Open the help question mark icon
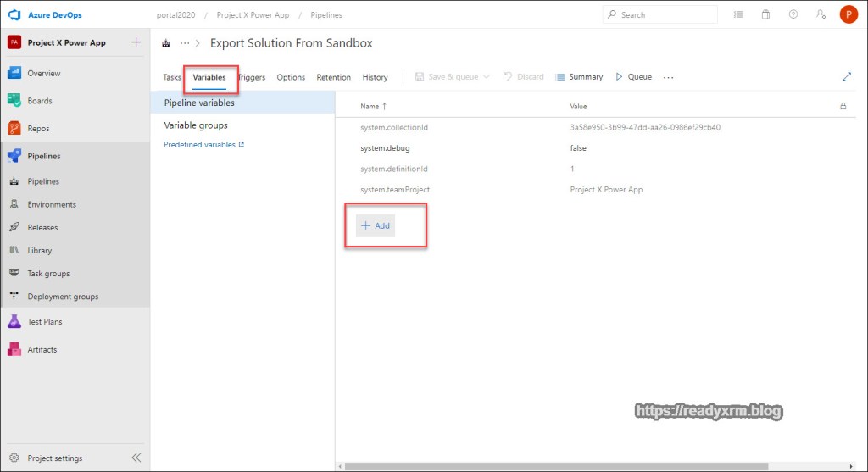 (x=793, y=14)
